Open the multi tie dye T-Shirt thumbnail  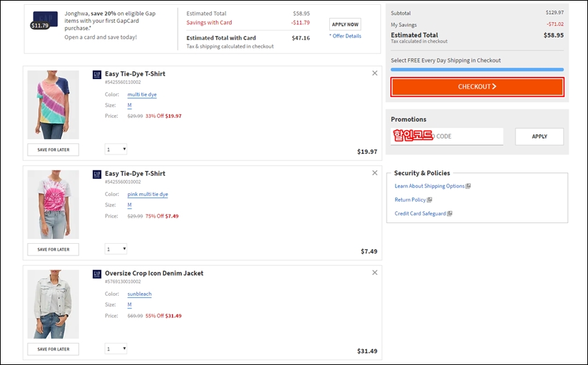click(53, 105)
